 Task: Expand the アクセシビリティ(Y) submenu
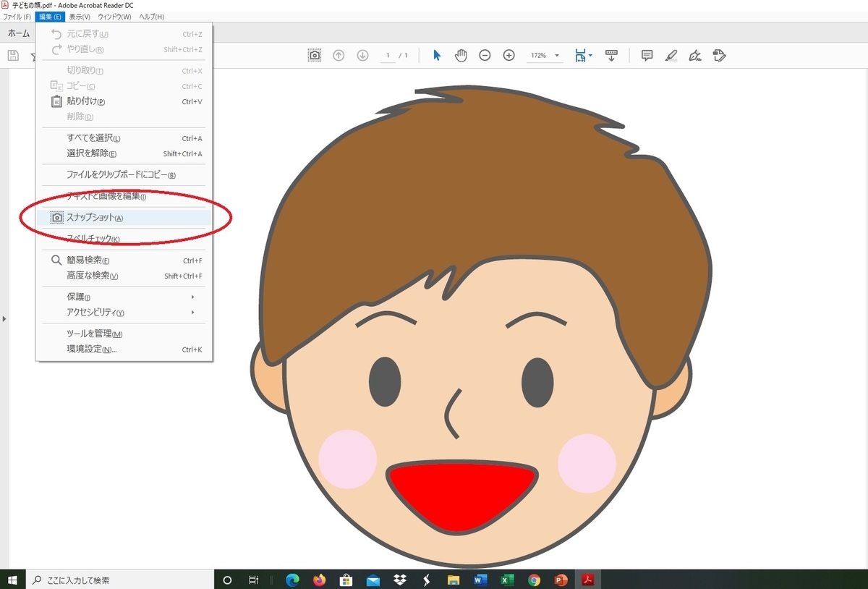(124, 312)
